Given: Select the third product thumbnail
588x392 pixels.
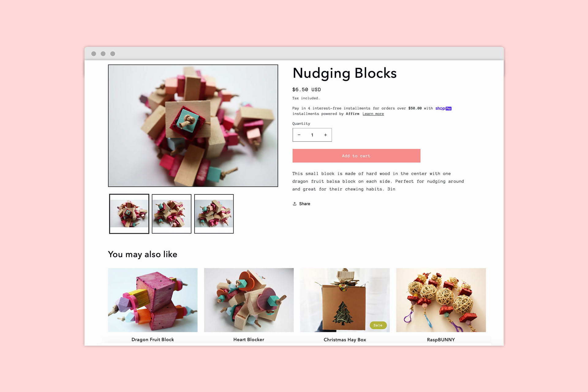Looking at the screenshot, I should (214, 214).
